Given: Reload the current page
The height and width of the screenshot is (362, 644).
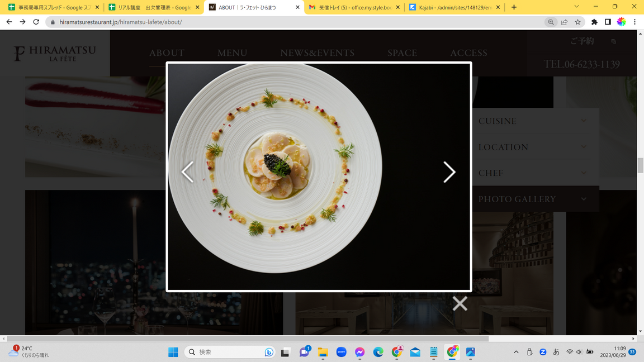Looking at the screenshot, I should 36,22.
